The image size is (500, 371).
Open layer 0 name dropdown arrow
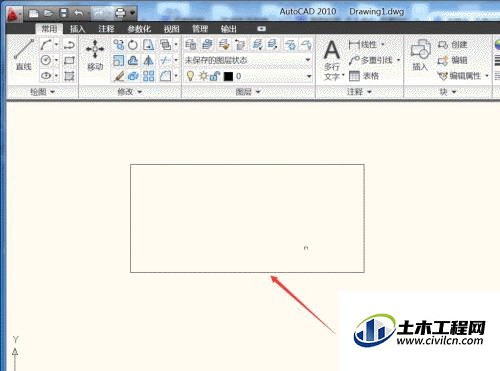(x=309, y=76)
